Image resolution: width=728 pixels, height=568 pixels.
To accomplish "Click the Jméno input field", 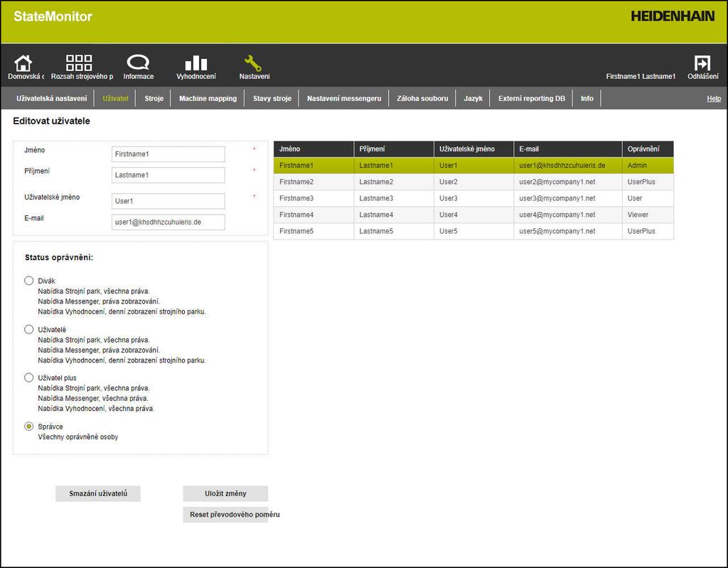I will [168, 154].
